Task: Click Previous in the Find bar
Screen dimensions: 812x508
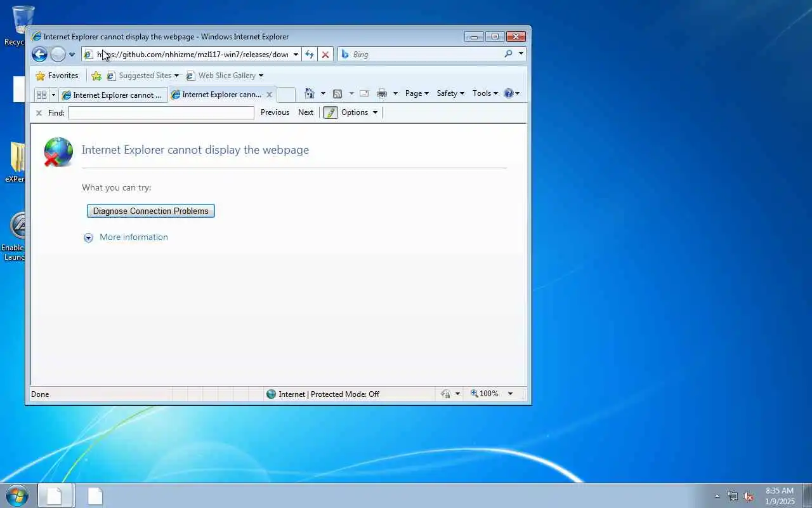Action: (275, 112)
